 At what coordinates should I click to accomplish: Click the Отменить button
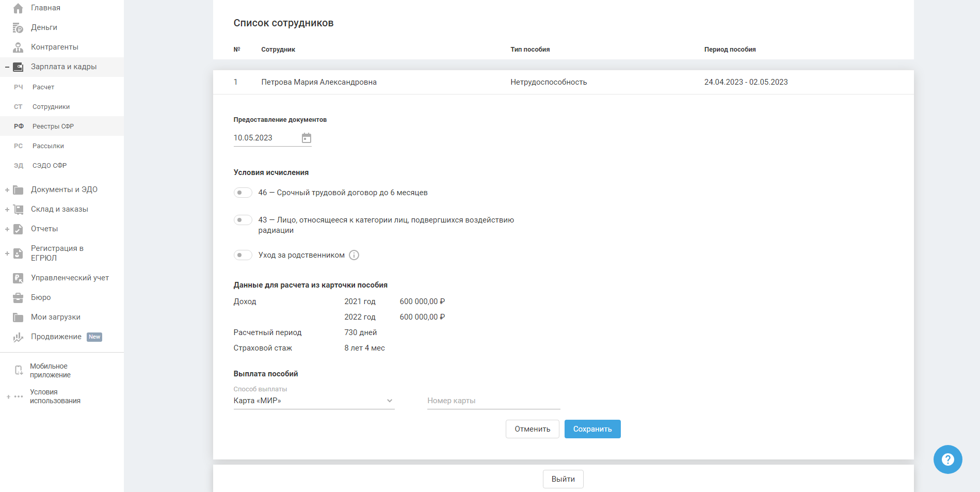click(x=533, y=429)
